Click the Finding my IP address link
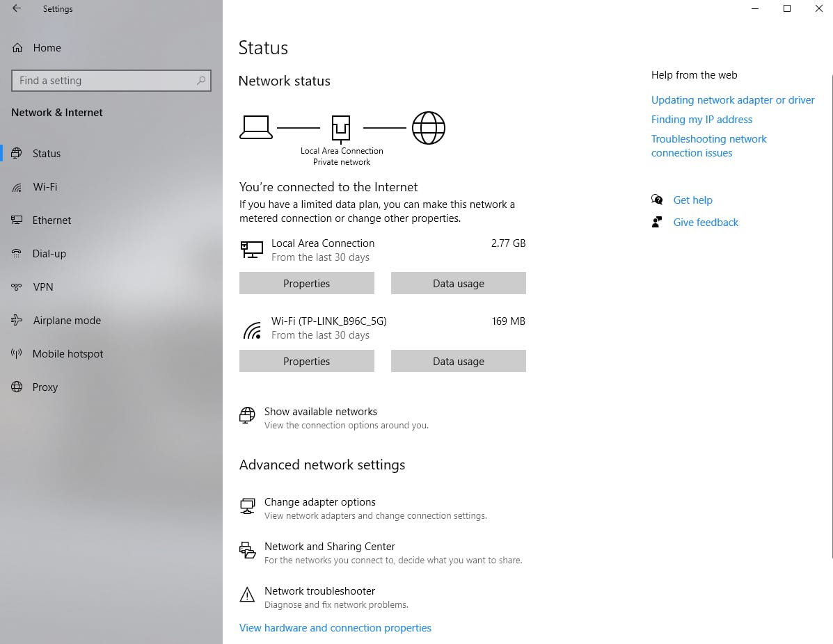The width and height of the screenshot is (833, 644). (x=701, y=120)
